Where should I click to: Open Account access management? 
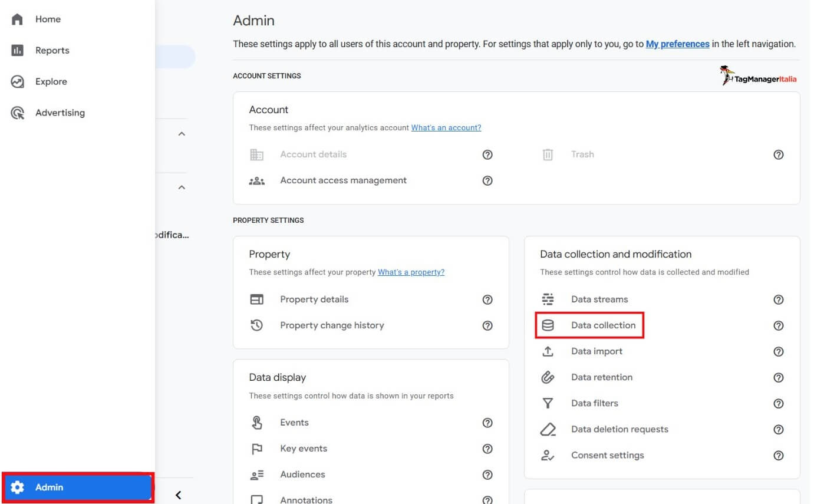344,180
